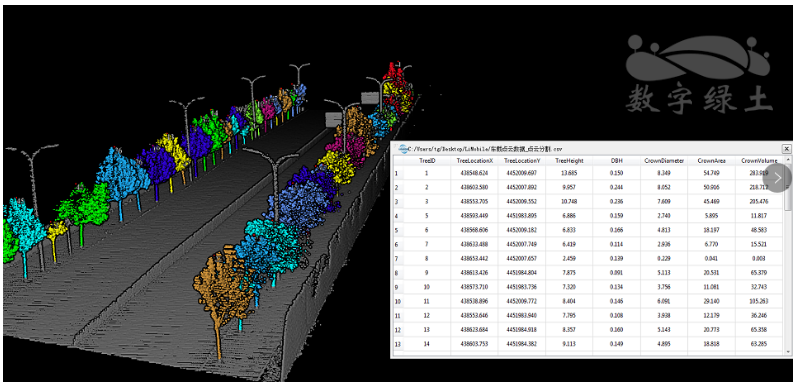Select row header number 13
The image size is (802, 388).
point(397,344)
